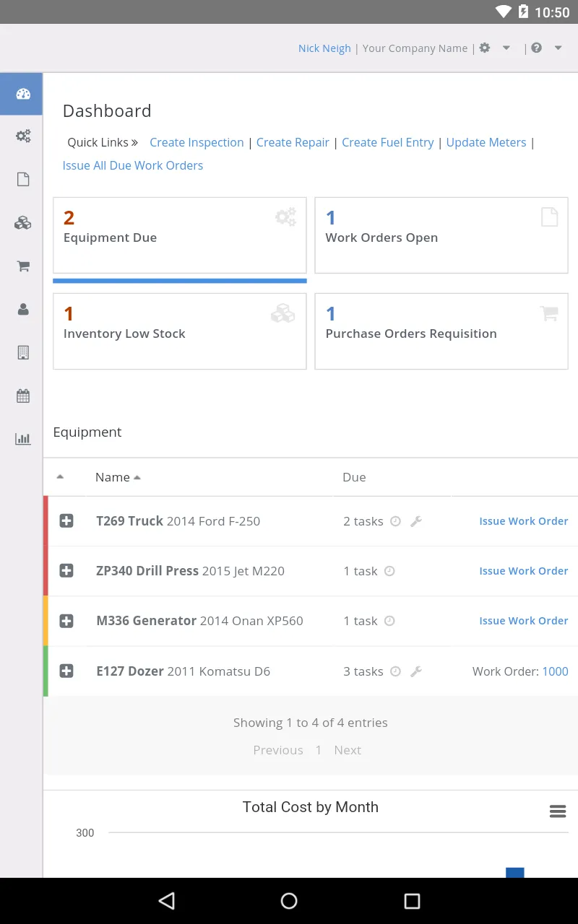The height and width of the screenshot is (924, 578).
Task: Expand the T269 Truck row
Action: coord(66,521)
